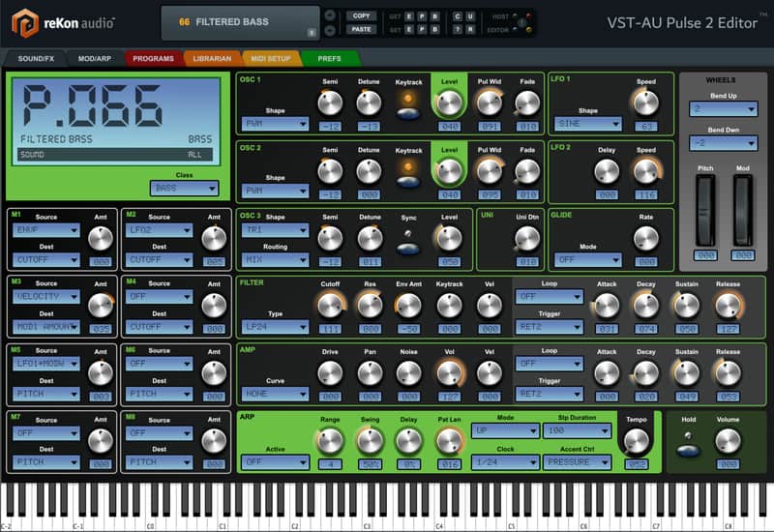Open OSC 1 Shape dropdown

pyautogui.click(x=275, y=124)
